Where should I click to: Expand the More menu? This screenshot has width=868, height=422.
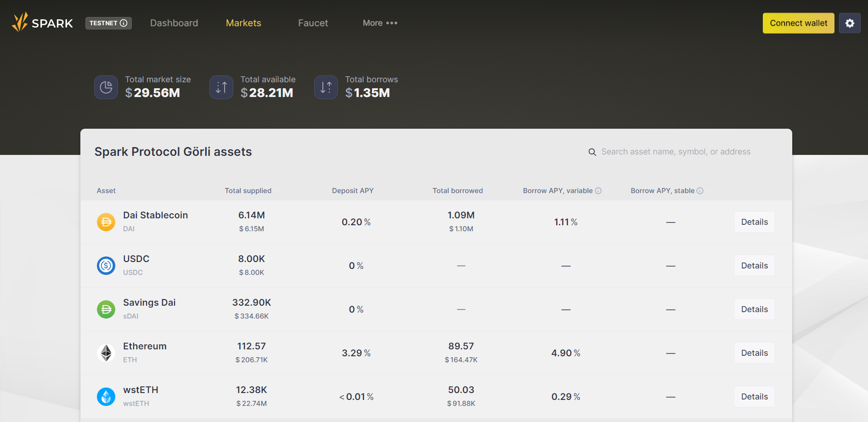point(380,23)
